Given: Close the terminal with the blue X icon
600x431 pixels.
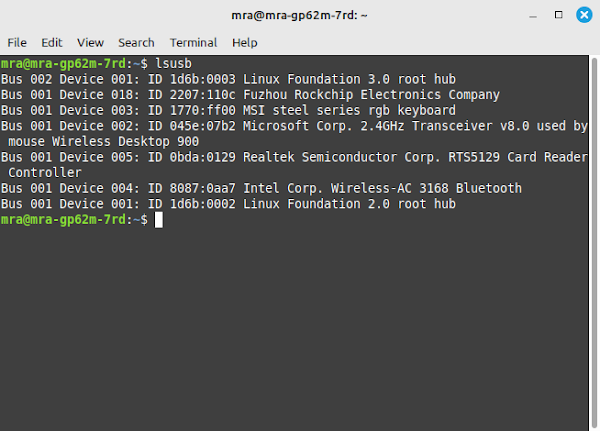Looking at the screenshot, I should [584, 15].
